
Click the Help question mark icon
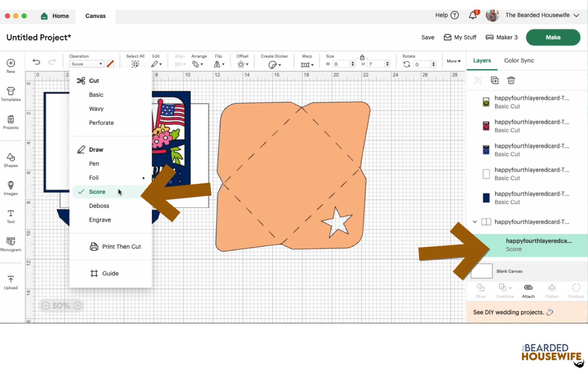pos(455,15)
